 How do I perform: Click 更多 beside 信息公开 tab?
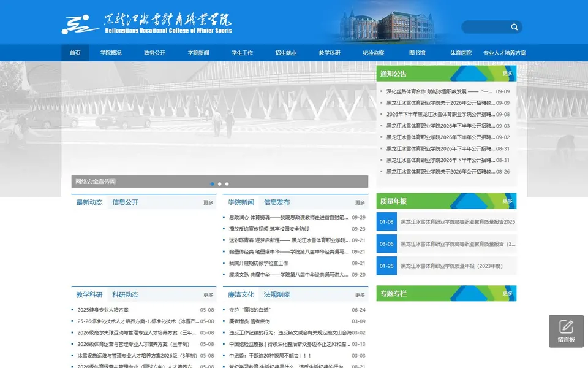208,202
